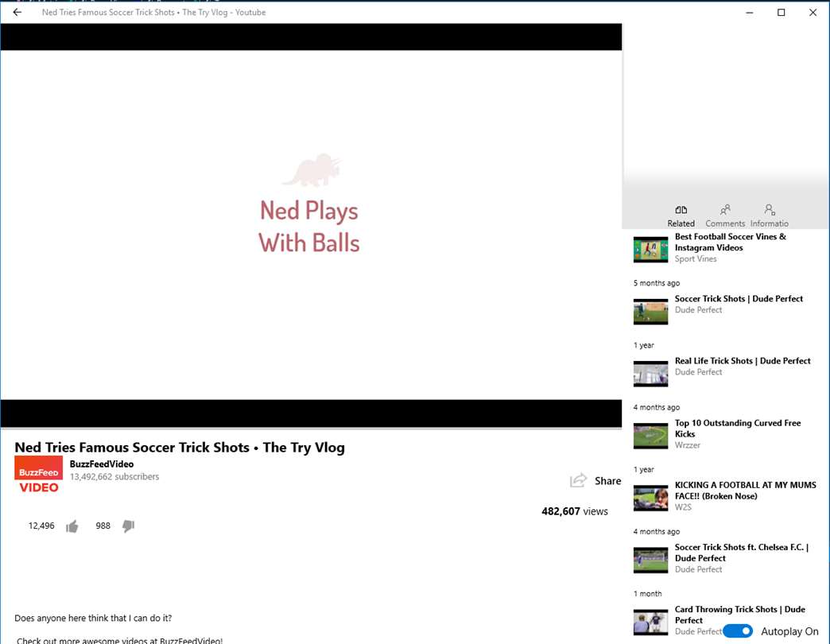Open BuzzFeedVideo channel name link

(x=102, y=464)
